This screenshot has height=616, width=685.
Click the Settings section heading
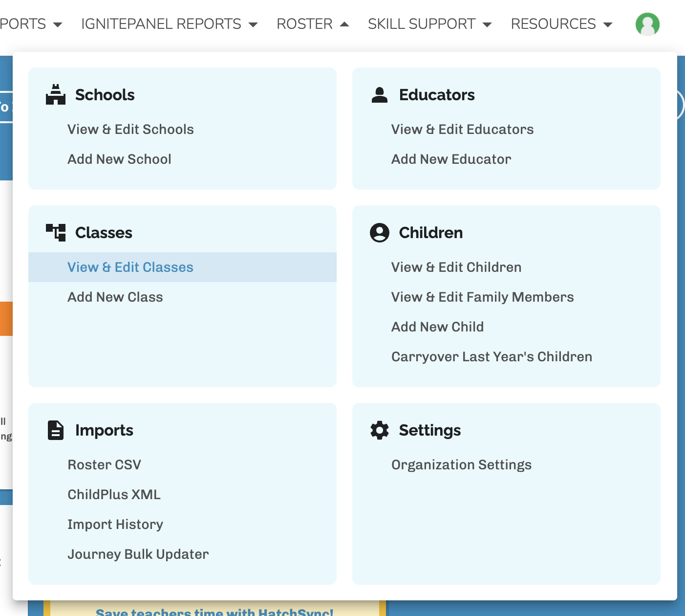[x=430, y=430]
